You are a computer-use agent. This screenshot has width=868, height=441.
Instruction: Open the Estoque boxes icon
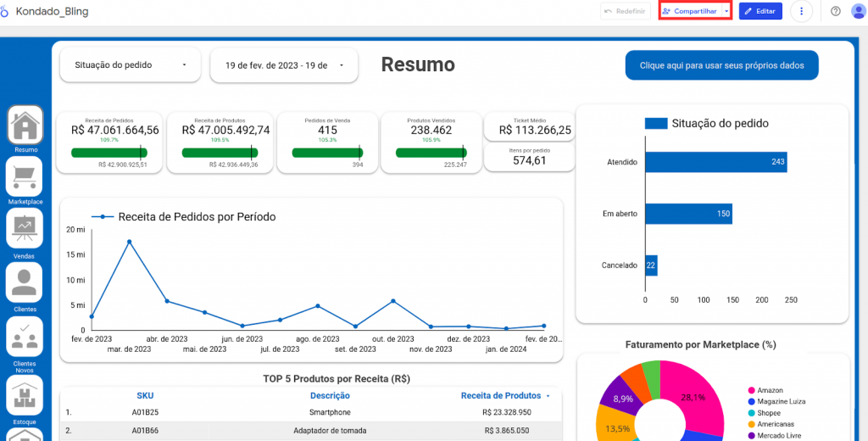[x=25, y=394]
